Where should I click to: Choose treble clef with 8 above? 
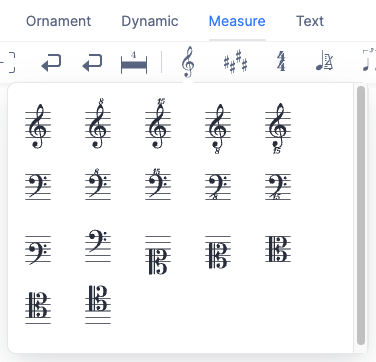(x=98, y=123)
